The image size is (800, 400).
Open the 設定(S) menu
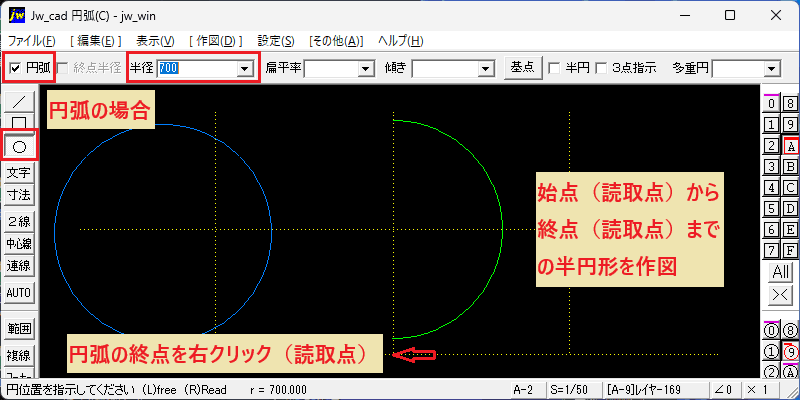tap(276, 41)
